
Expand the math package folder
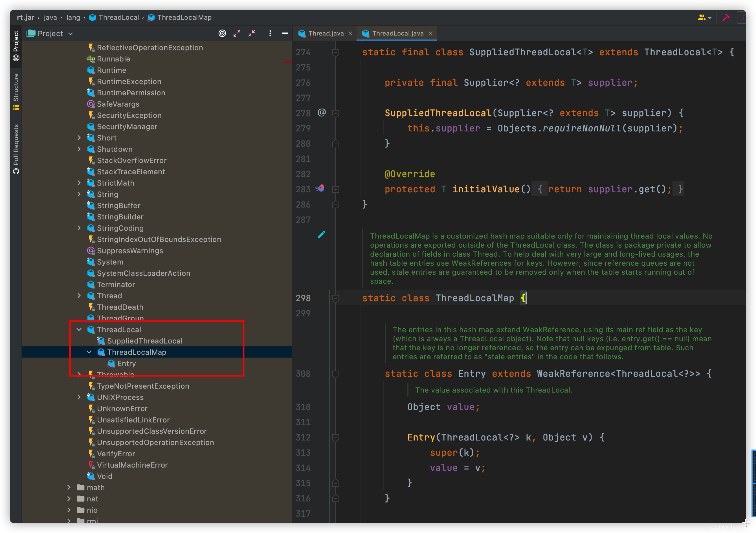click(69, 487)
